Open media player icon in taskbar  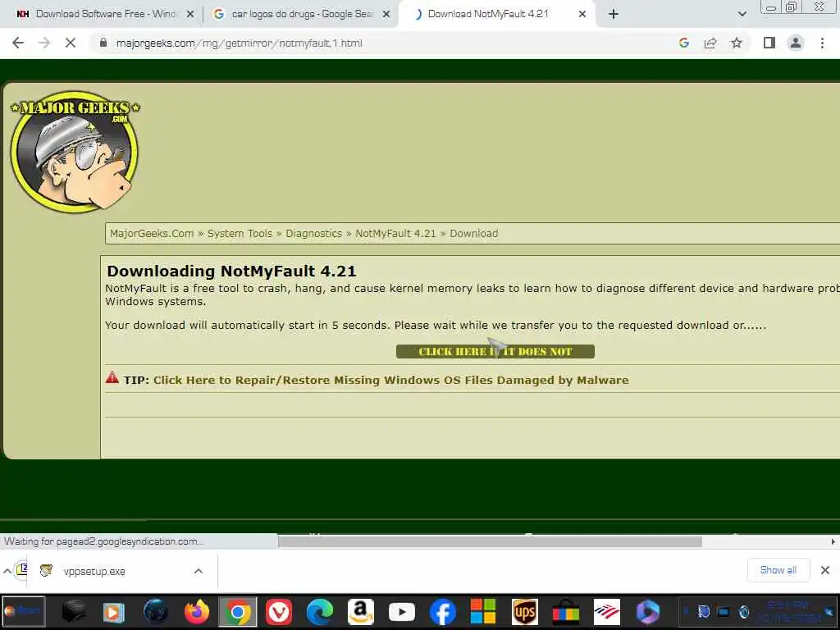[113, 611]
